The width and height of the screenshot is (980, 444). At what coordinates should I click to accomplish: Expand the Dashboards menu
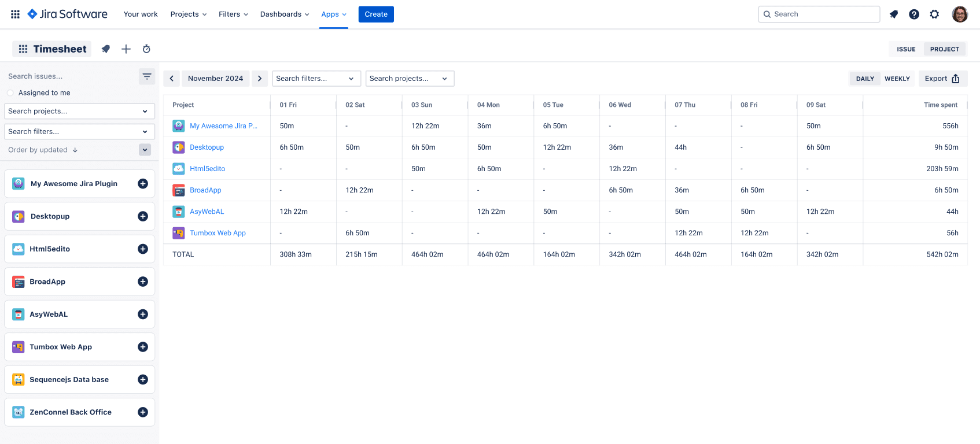(x=285, y=14)
